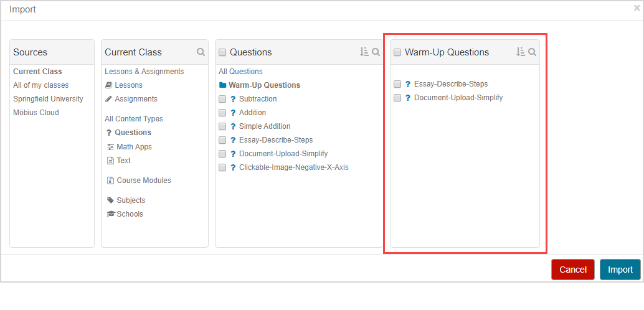Click sort icon in Questions panel header

(364, 52)
